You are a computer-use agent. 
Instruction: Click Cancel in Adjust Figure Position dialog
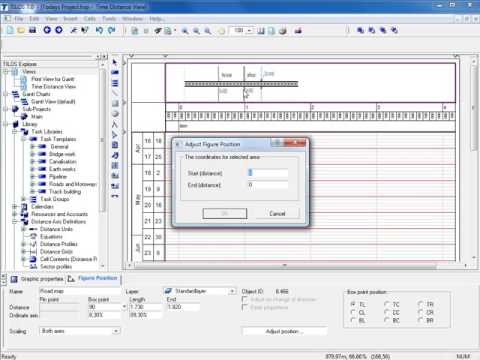point(277,213)
